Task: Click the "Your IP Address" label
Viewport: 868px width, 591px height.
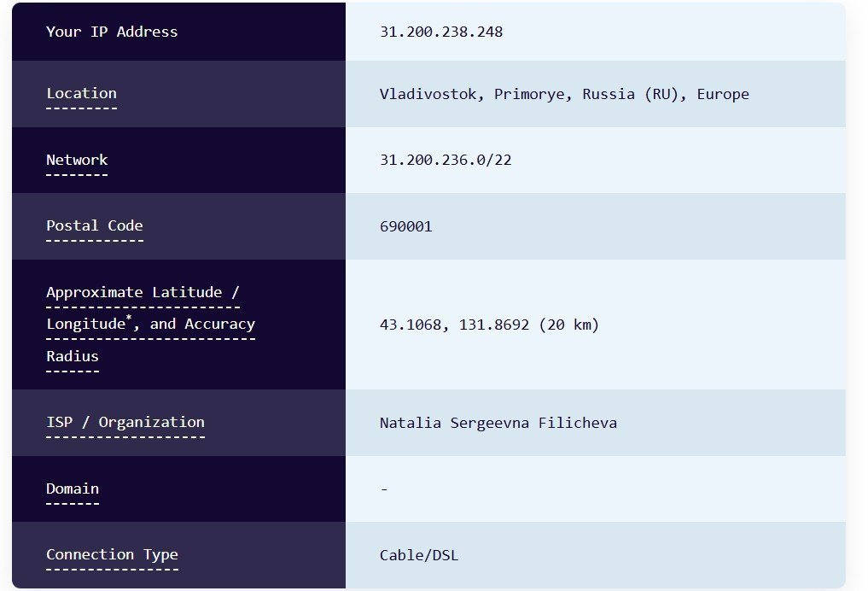Action: (x=112, y=32)
